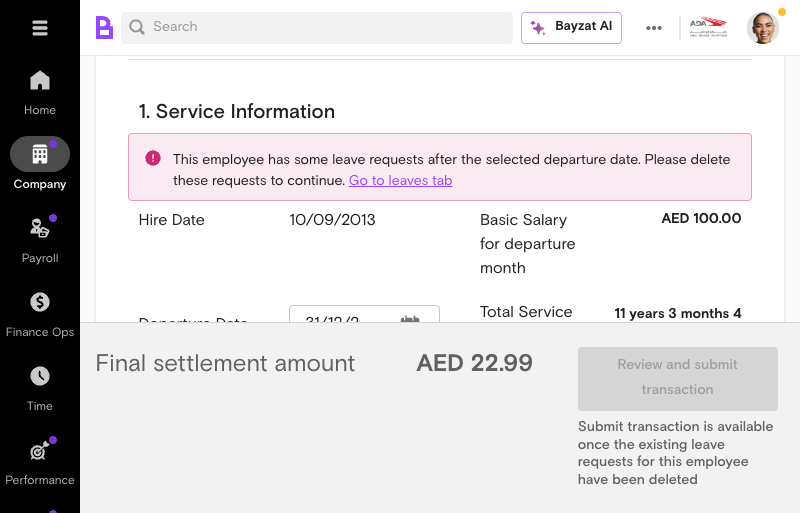This screenshot has width=800, height=513.
Task: Click the Final settlement amount label
Action: 225,363
